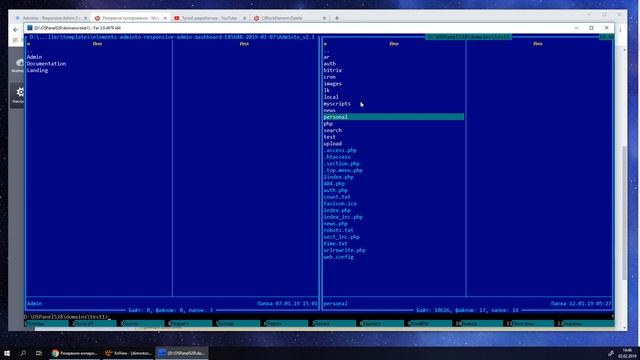640x360 pixels.
Task: Click the F3 Просм view button
Action: click(x=142, y=323)
